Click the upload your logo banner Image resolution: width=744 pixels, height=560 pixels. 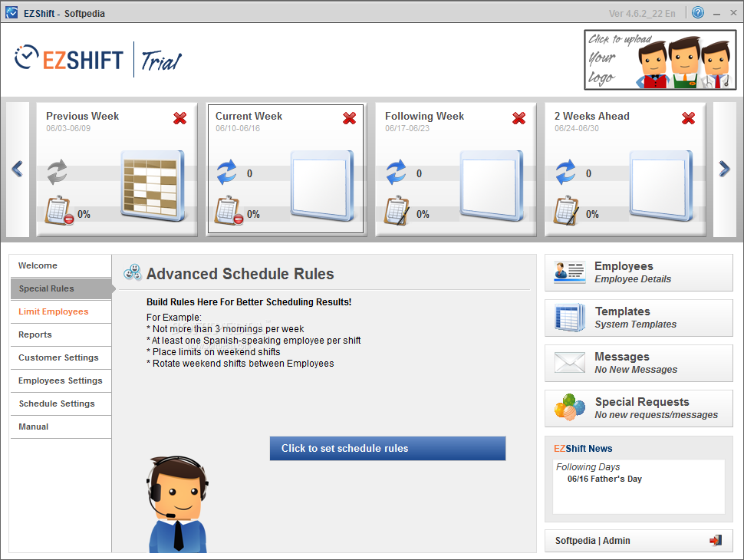(660, 60)
